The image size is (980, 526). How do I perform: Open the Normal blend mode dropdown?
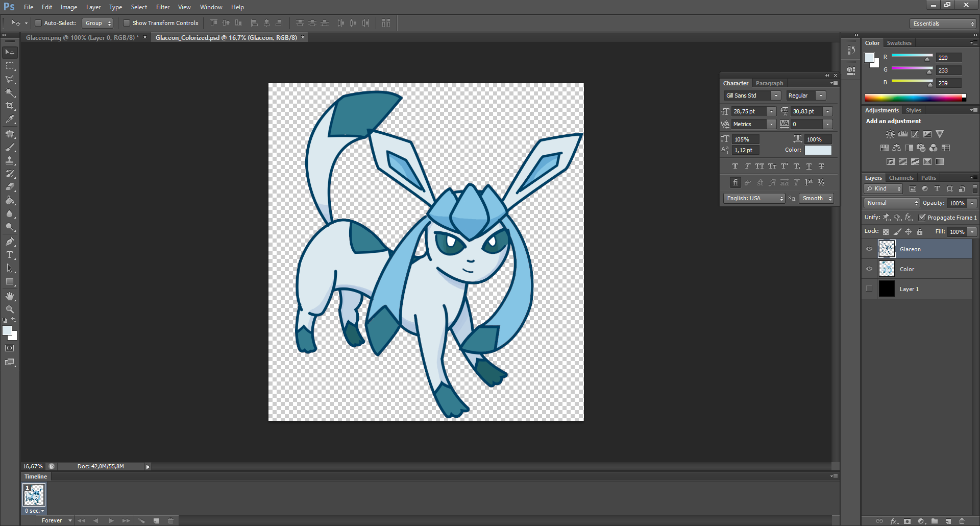coord(892,203)
